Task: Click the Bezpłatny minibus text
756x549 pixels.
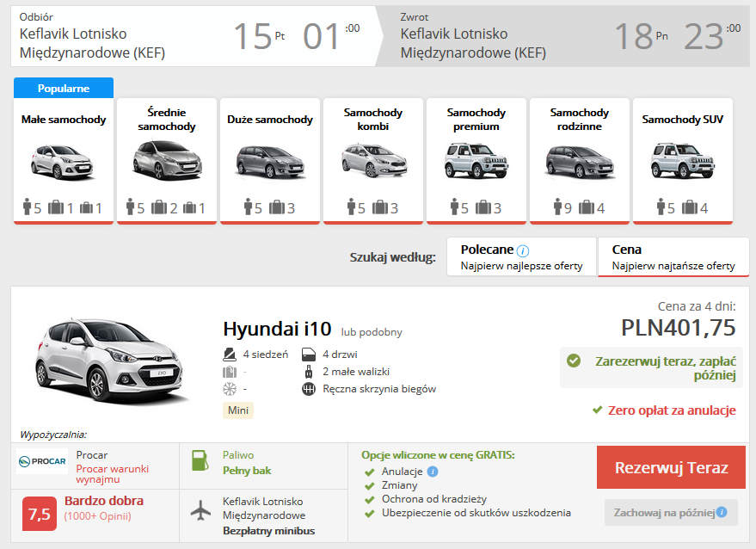Action: pos(268,531)
